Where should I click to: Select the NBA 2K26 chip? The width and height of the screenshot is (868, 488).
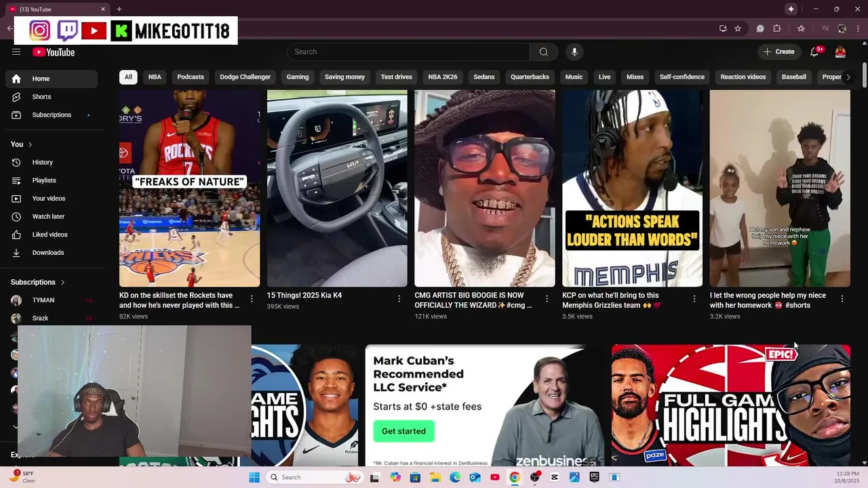point(443,77)
